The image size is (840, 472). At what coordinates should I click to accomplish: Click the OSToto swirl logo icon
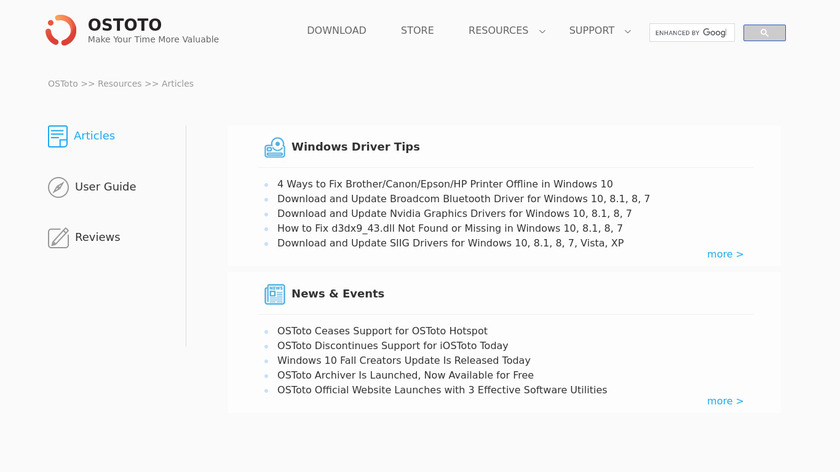(x=61, y=30)
